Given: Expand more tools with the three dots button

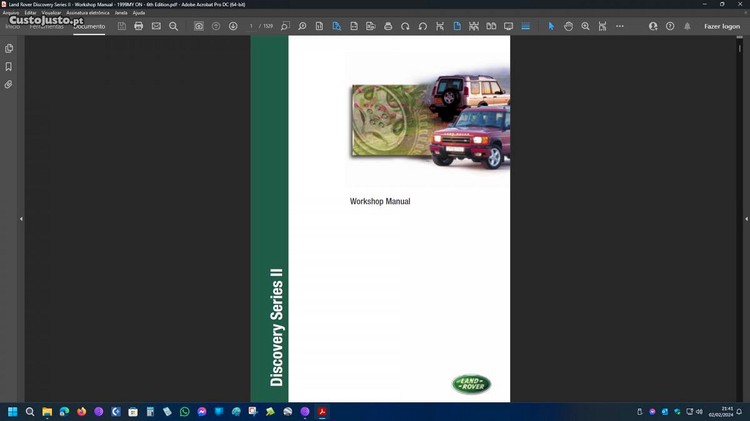Looking at the screenshot, I should 620,26.
